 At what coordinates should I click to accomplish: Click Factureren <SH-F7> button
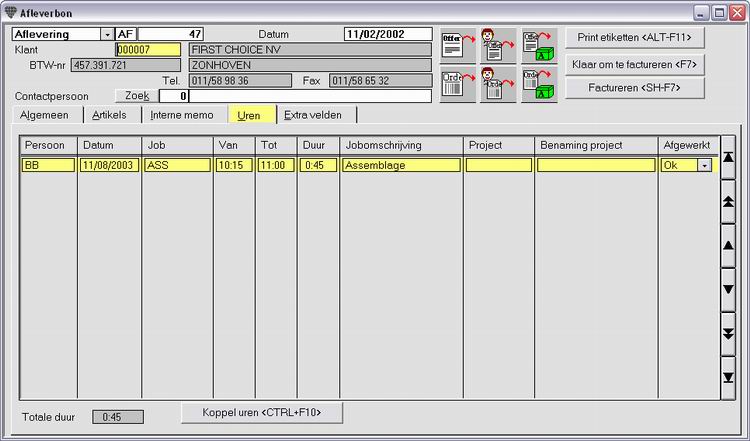635,88
